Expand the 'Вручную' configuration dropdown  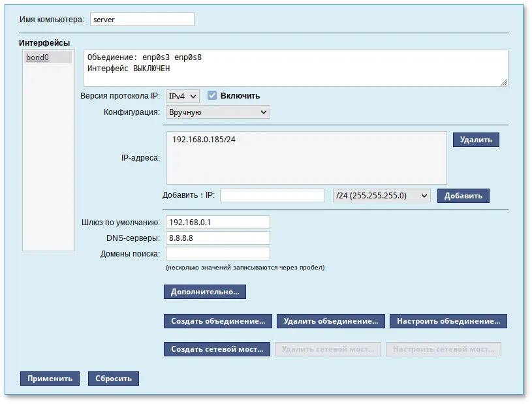point(217,112)
